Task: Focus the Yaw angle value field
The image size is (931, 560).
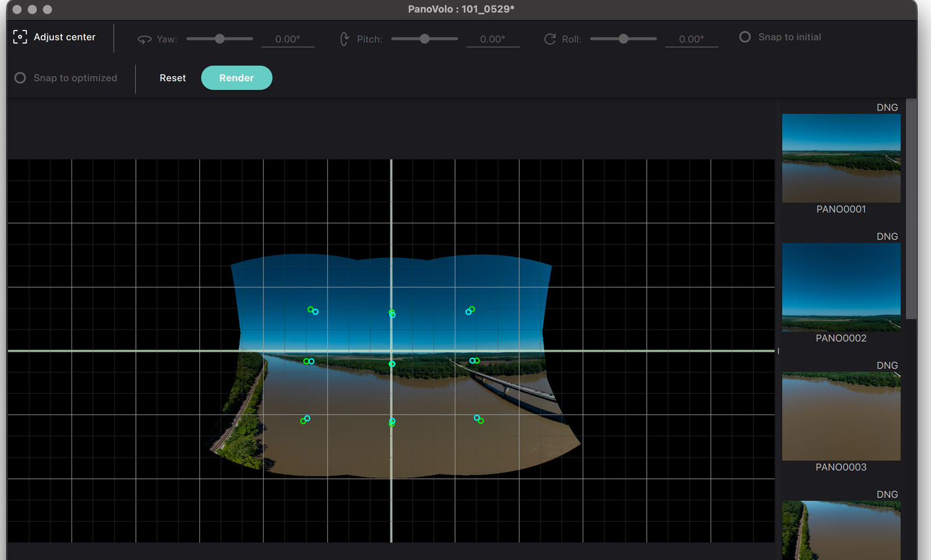Action: click(x=287, y=39)
